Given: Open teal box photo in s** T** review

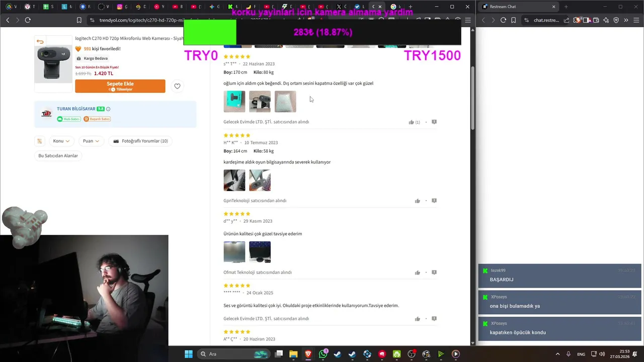Looking at the screenshot, I should coord(234,102).
